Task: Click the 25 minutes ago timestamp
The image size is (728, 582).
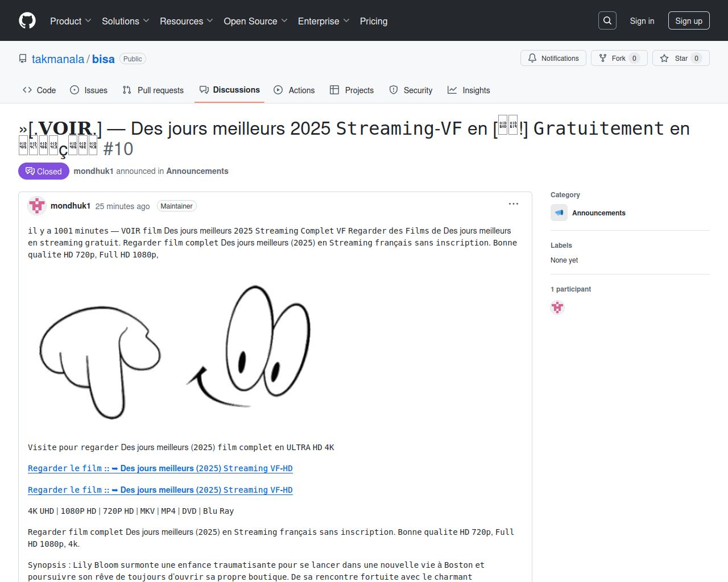Action: [x=122, y=206]
